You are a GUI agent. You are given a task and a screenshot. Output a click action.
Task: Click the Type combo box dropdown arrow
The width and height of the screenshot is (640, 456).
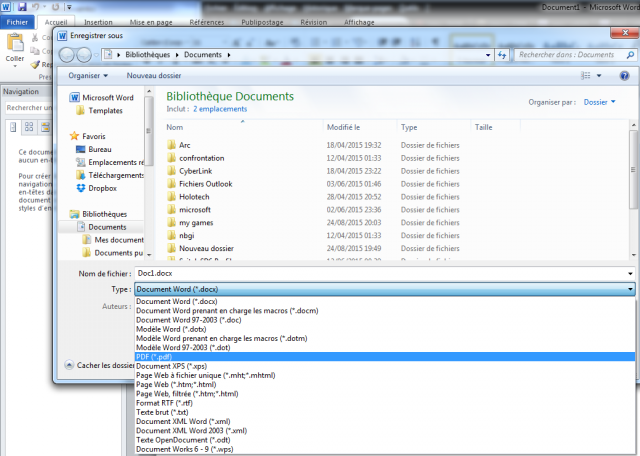[x=630, y=289]
